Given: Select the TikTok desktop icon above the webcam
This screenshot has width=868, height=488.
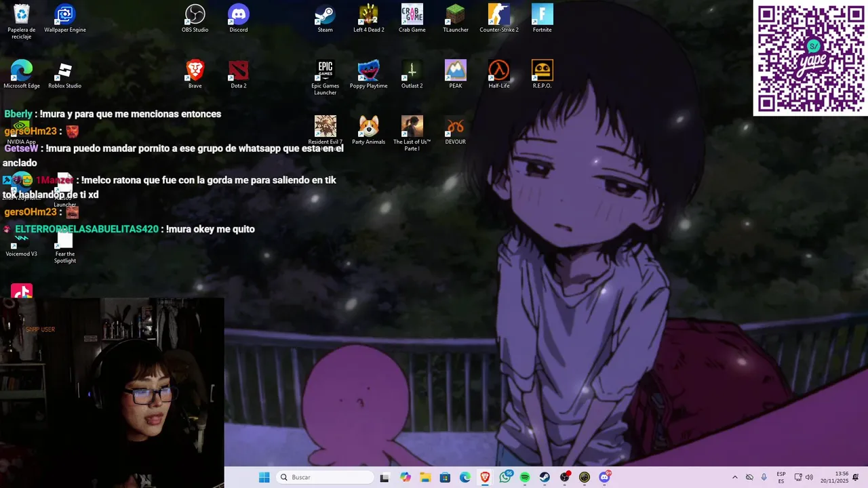Looking at the screenshot, I should pyautogui.click(x=22, y=292).
